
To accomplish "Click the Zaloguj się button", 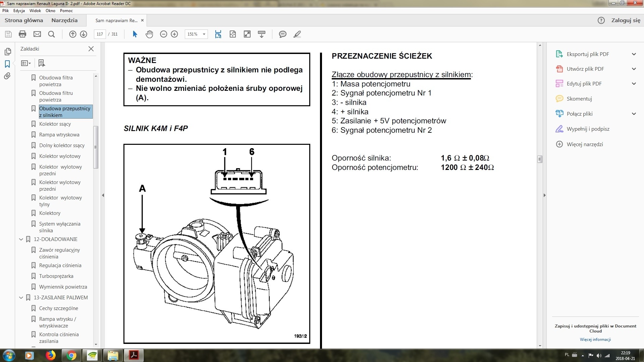I will [x=626, y=20].
